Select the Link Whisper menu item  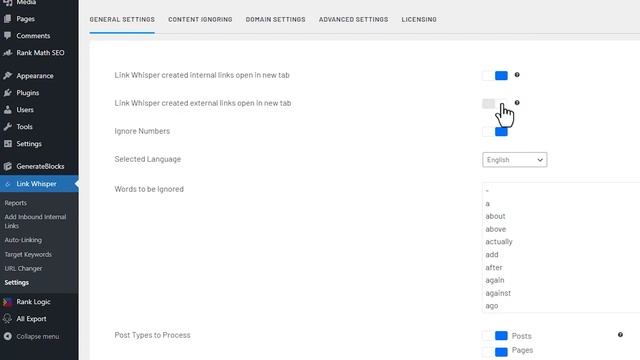[39, 184]
